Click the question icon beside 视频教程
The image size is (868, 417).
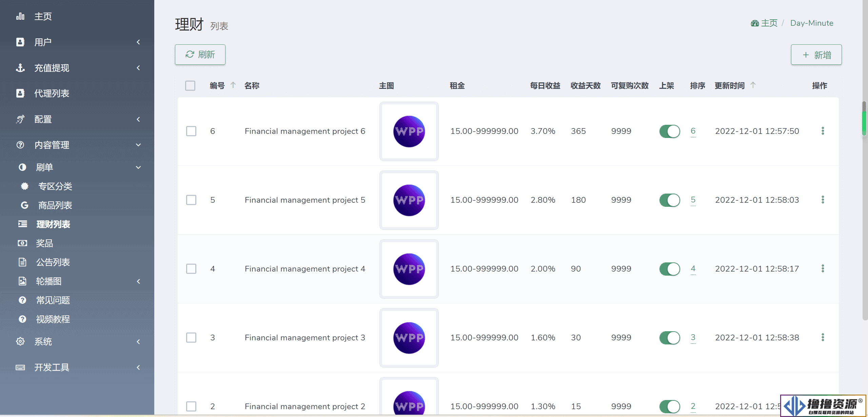tap(22, 319)
